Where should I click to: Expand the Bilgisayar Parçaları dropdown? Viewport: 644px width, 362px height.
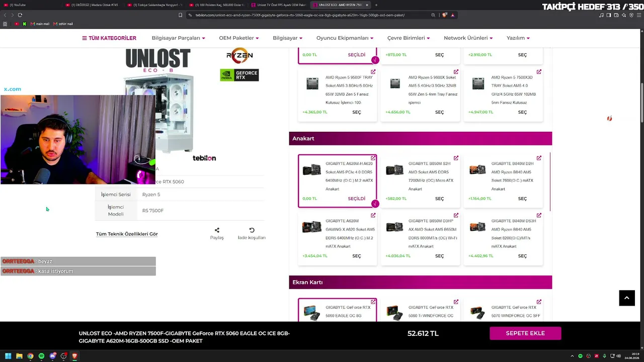(178, 38)
